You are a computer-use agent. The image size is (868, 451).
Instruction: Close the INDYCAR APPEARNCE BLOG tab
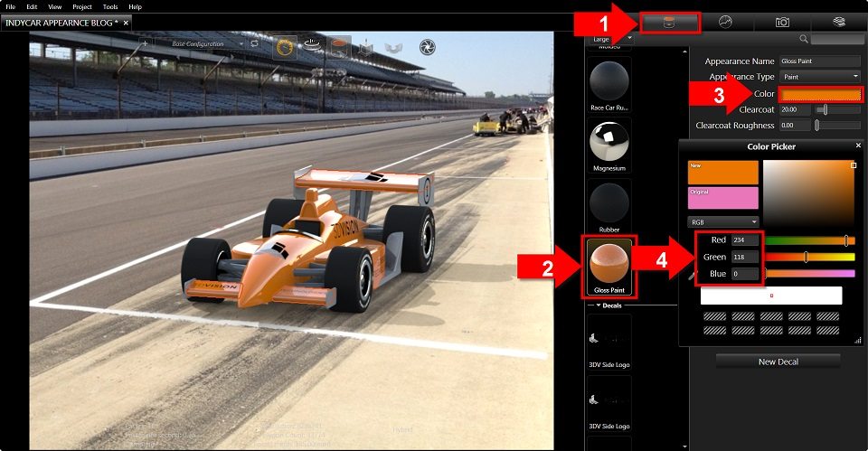point(126,23)
